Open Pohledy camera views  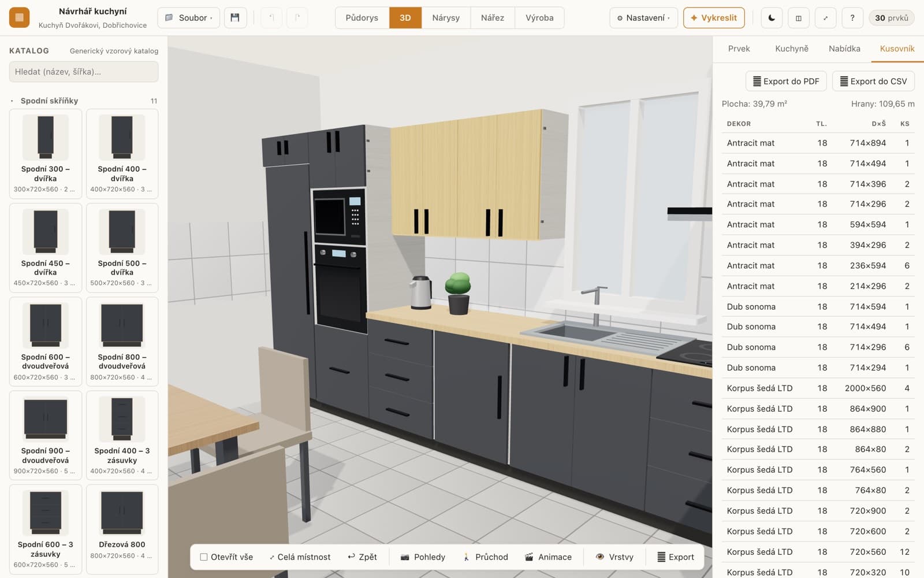[x=423, y=557]
